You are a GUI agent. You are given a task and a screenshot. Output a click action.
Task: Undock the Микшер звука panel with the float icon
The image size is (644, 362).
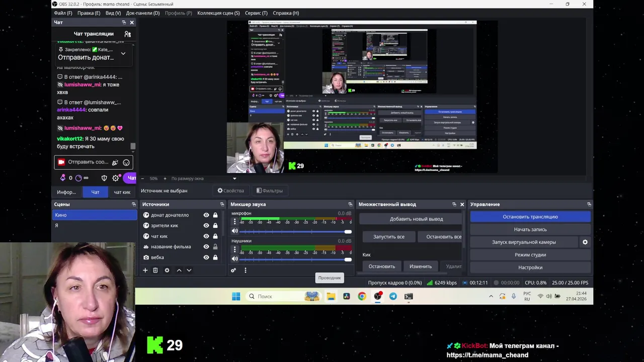point(350,204)
